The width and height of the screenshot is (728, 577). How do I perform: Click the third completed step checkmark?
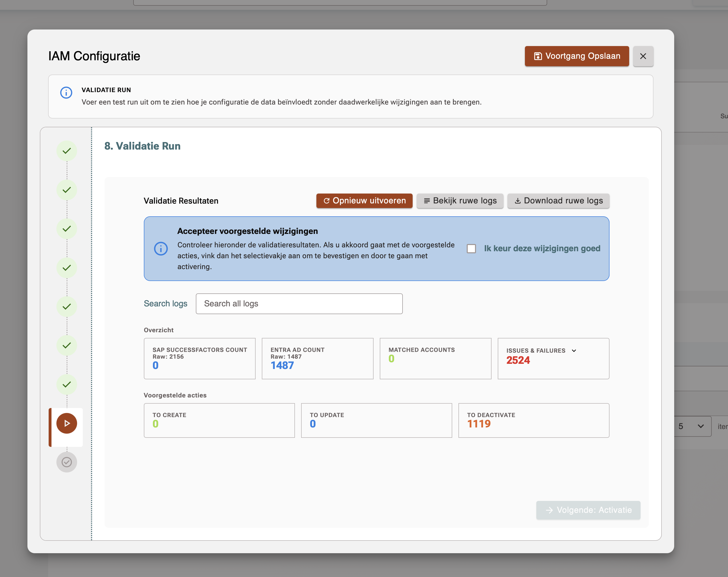point(66,228)
